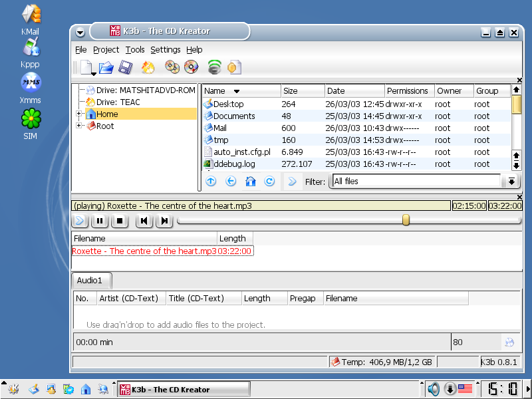Click the forward arrow beside Filter
This screenshot has height=399, width=532.
coord(292,182)
